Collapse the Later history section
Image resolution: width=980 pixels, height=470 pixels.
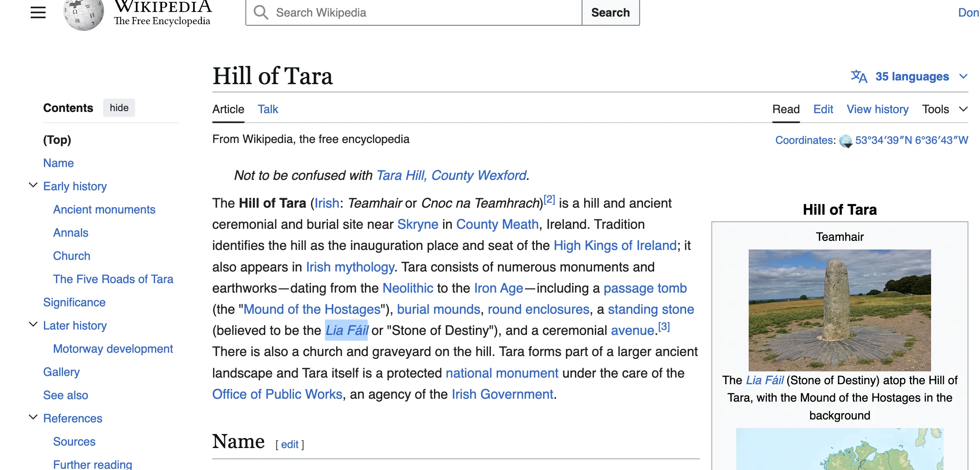pos(33,325)
